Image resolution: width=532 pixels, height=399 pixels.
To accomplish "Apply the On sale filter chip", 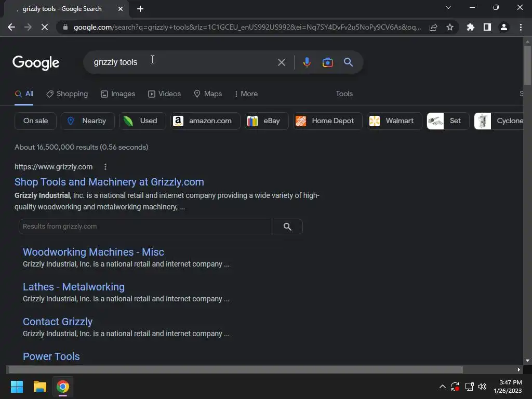I will (36, 121).
